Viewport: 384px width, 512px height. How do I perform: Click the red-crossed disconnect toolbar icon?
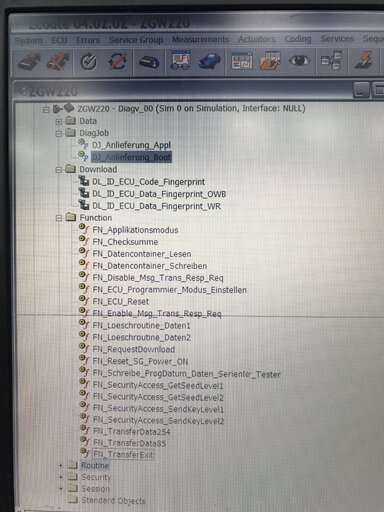pos(58,62)
